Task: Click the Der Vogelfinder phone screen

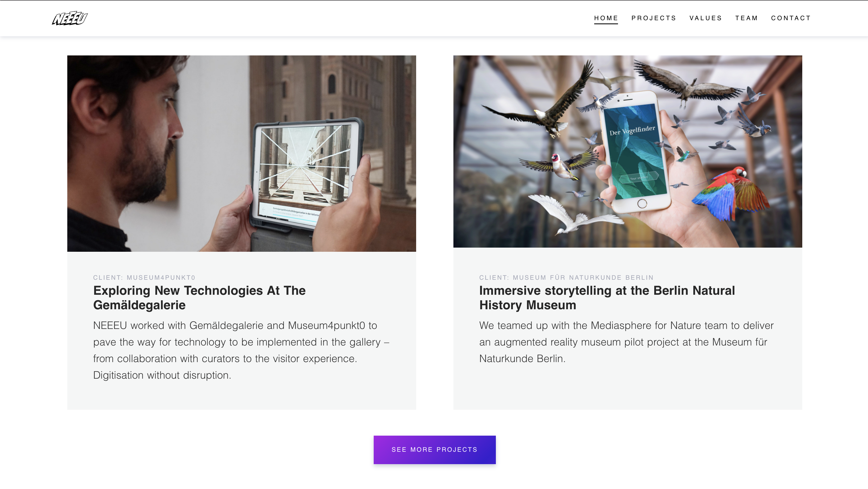Action: [634, 152]
